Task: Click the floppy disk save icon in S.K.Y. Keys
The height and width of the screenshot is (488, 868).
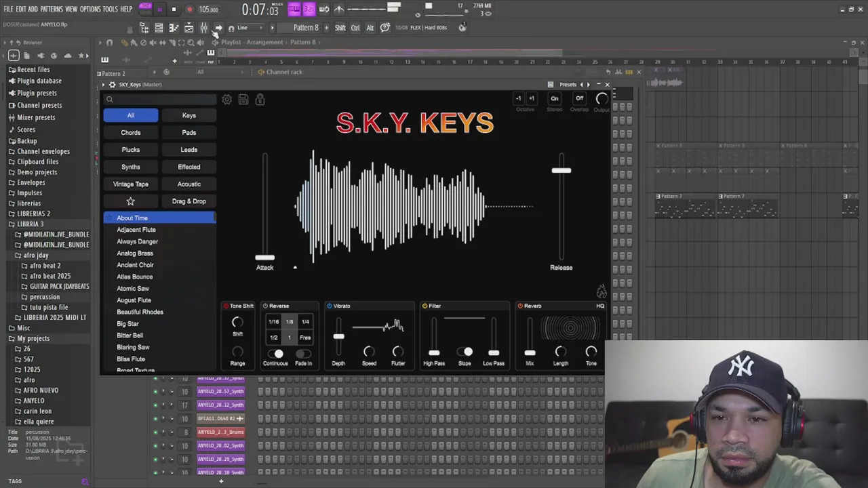Action: pyautogui.click(x=243, y=100)
